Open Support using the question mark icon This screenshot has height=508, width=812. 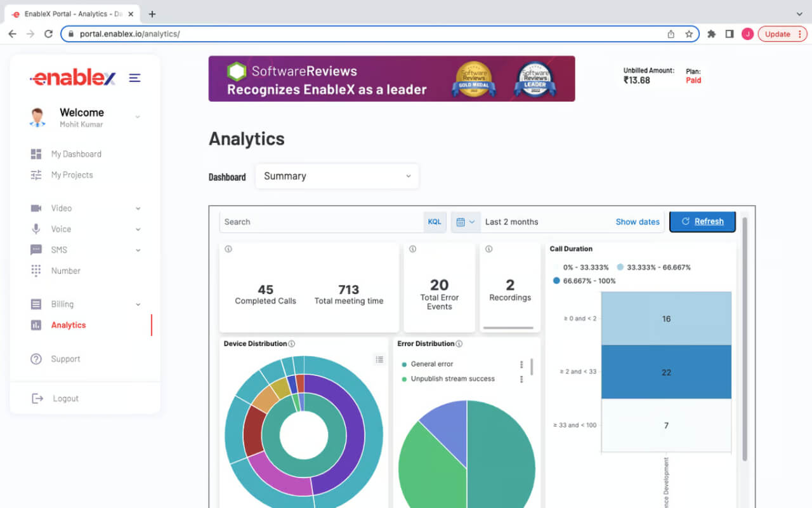(x=36, y=359)
